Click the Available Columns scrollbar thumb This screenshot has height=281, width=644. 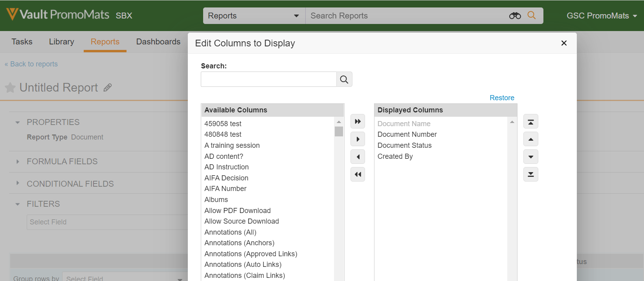coord(339,131)
